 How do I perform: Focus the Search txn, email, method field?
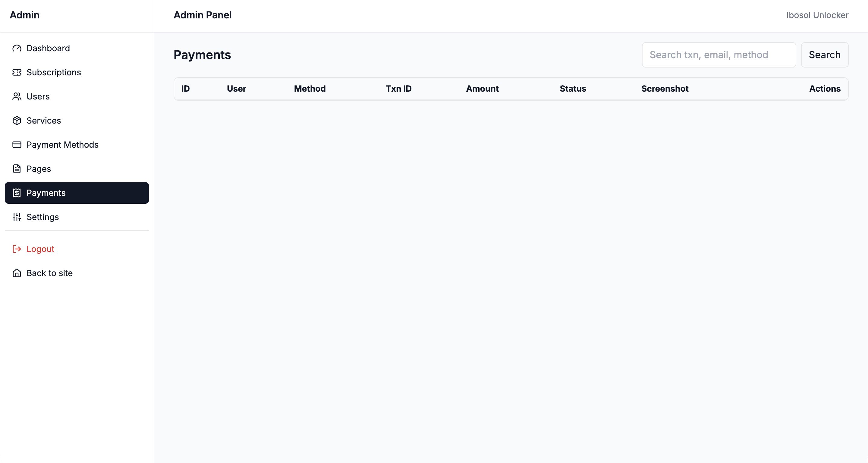pos(719,55)
